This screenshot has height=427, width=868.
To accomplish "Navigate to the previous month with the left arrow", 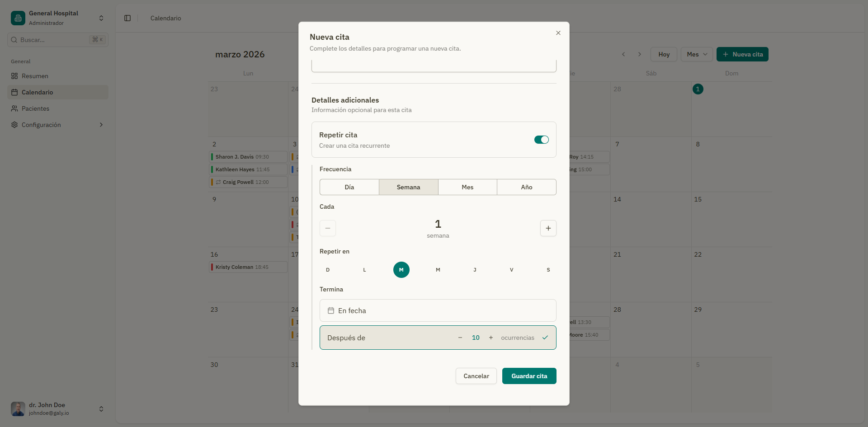I will [623, 54].
